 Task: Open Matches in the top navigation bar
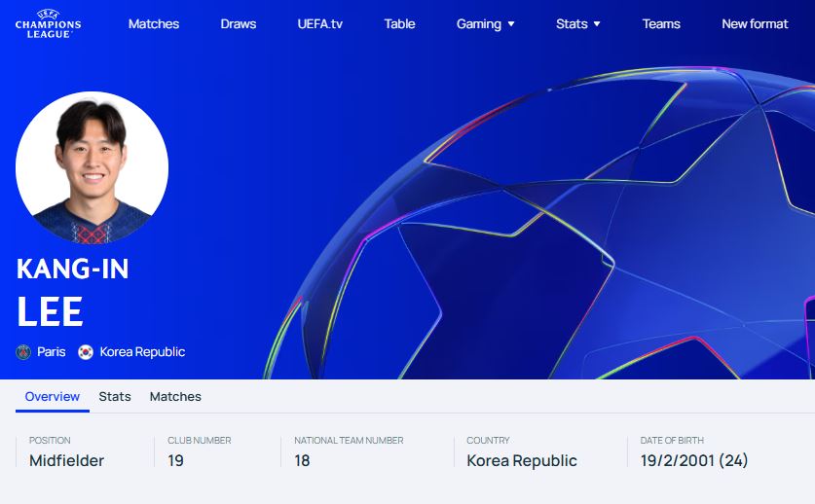point(154,23)
